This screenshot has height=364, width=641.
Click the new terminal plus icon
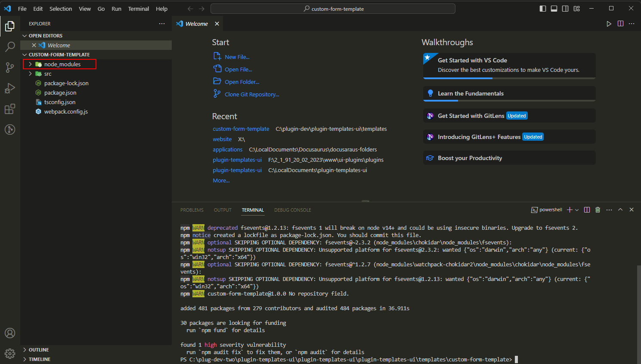pyautogui.click(x=570, y=210)
